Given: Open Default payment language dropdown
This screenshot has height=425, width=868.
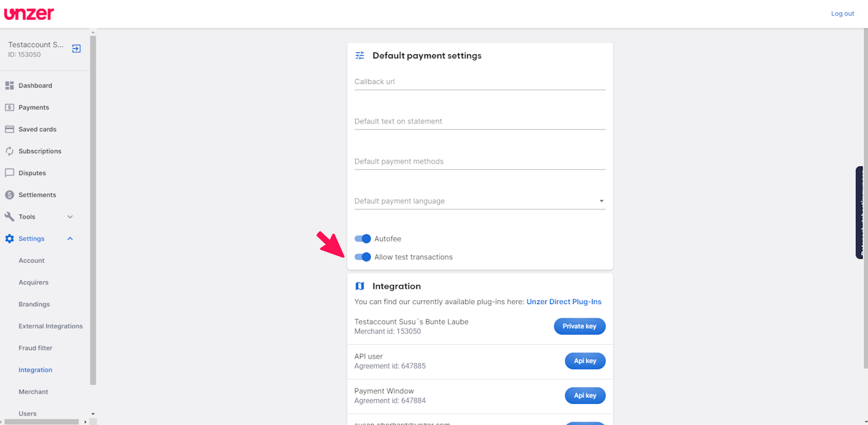Looking at the screenshot, I should [479, 201].
